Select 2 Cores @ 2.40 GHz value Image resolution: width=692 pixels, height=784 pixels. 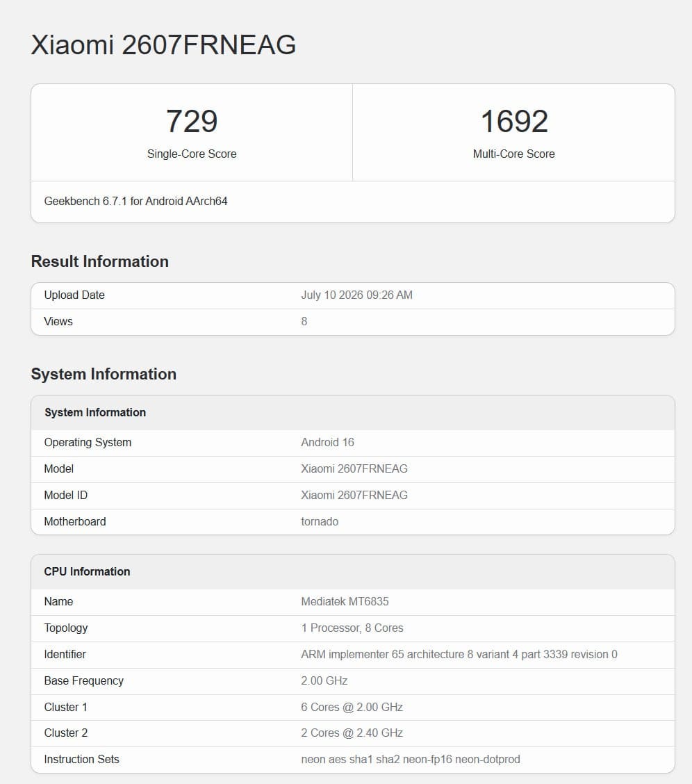tap(352, 733)
